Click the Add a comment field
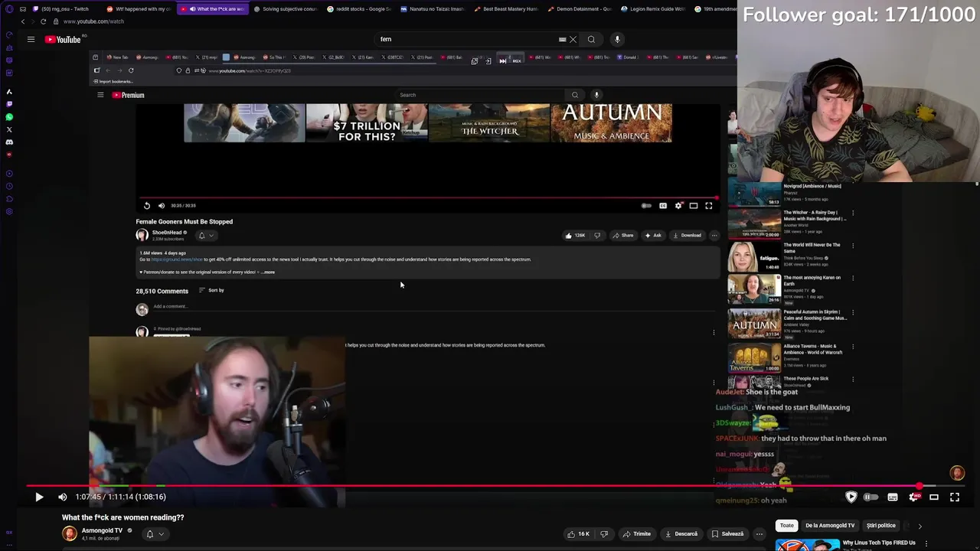 coord(433,308)
